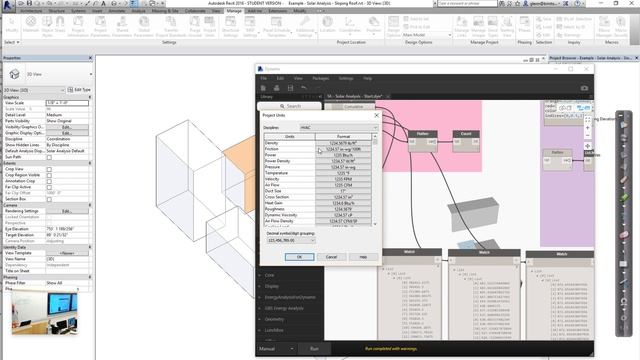
Task: Open the Dynamo Packages menu
Action: tap(320, 78)
